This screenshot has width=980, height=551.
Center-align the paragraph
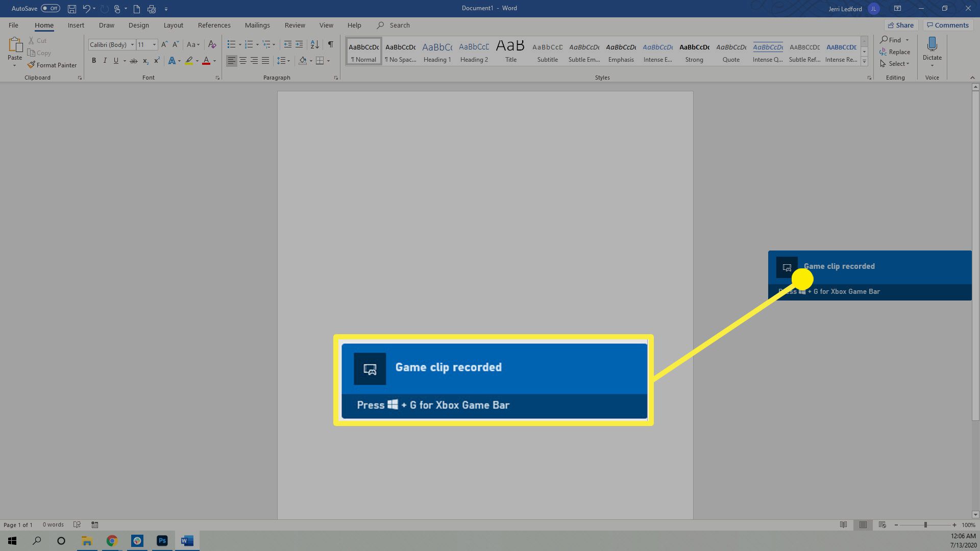[243, 61]
